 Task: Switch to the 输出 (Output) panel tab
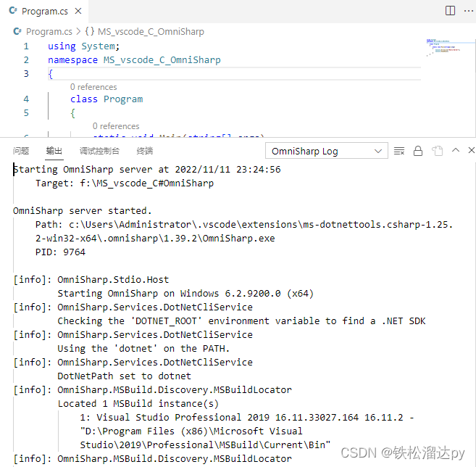pos(54,151)
